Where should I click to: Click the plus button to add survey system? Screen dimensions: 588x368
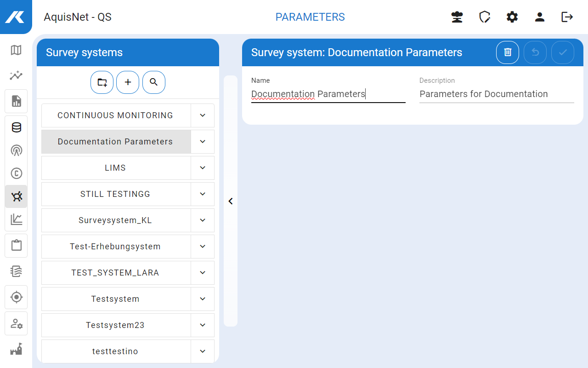point(128,82)
